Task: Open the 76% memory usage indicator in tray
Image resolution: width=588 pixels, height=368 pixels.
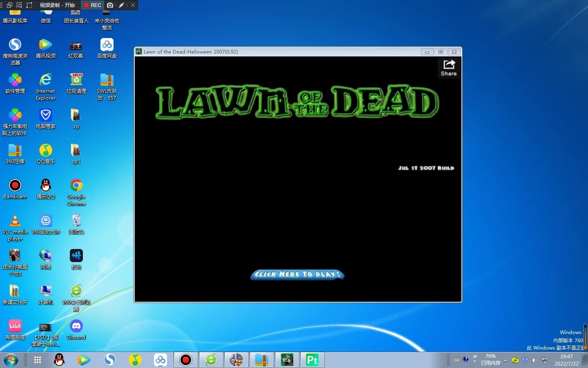Action: click(490, 360)
